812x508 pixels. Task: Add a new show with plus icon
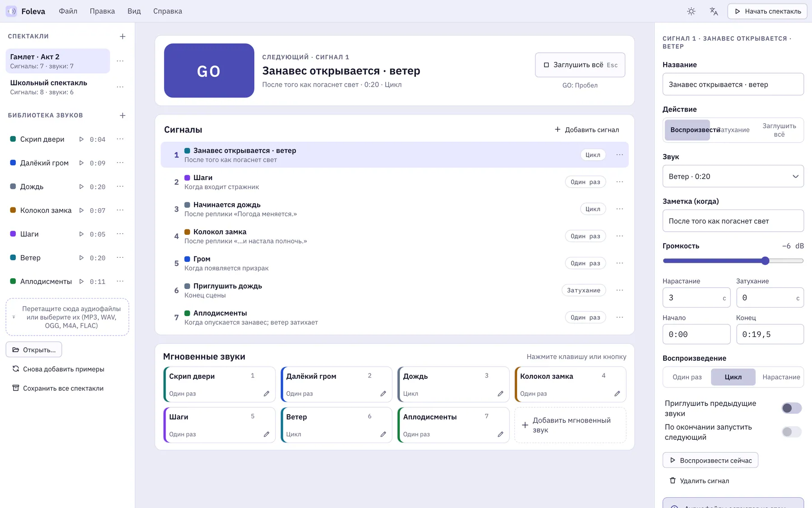[123, 37]
